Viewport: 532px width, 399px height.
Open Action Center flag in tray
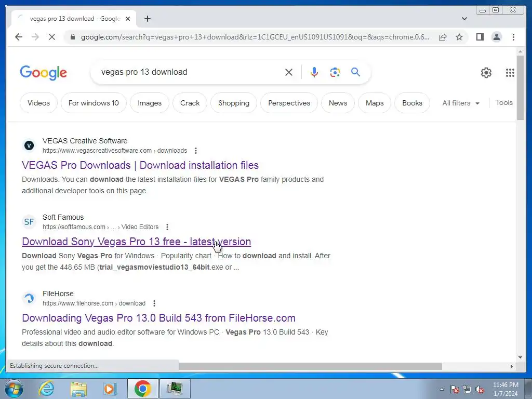click(454, 389)
